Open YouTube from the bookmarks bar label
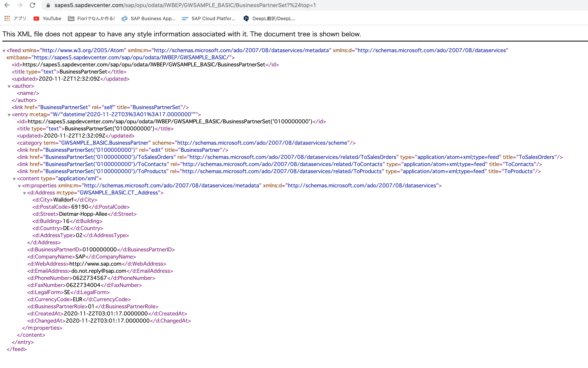Screen dimensions: 588x368 pos(52,19)
